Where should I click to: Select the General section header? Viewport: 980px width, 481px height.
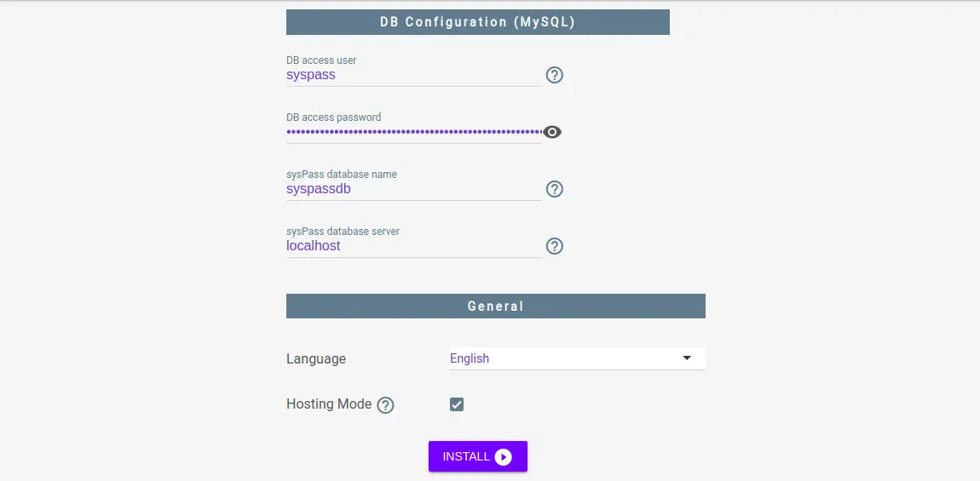[x=496, y=306]
